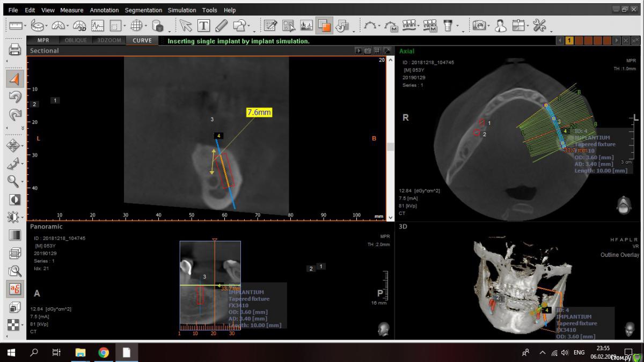Click the invert contrast icon in sidebar

[x=14, y=200]
